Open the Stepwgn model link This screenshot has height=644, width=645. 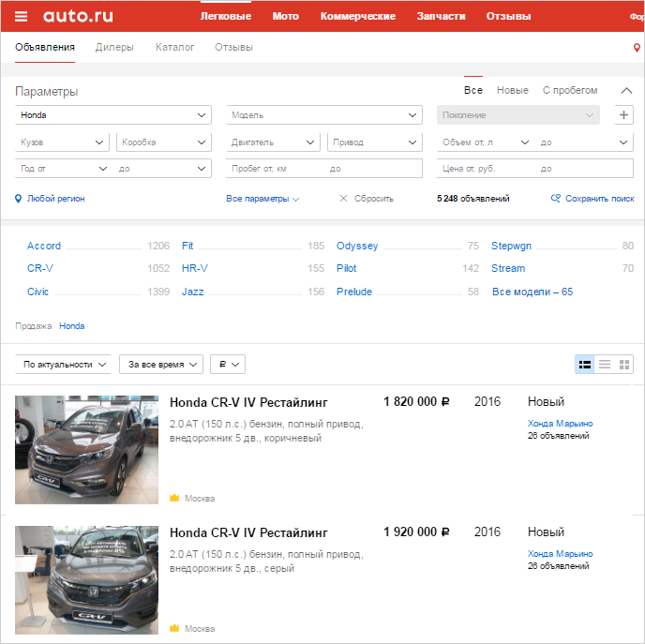coord(511,246)
